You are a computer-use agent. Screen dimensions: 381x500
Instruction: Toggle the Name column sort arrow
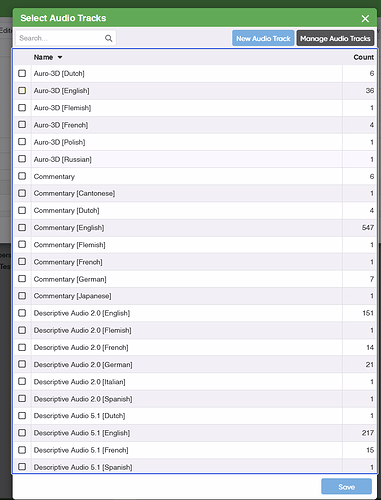click(x=60, y=57)
